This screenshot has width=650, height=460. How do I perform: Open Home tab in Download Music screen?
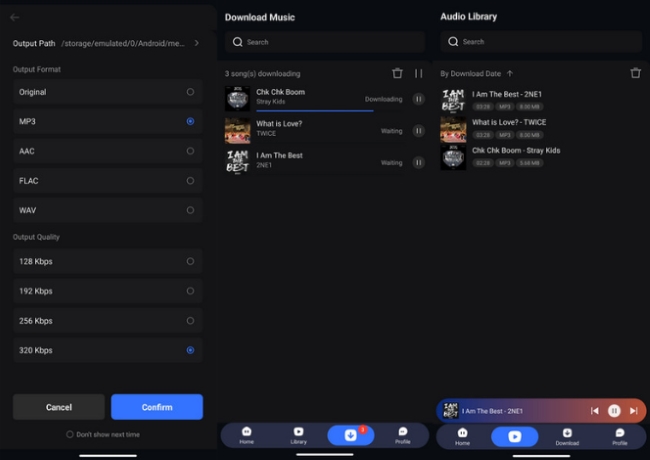(x=247, y=435)
